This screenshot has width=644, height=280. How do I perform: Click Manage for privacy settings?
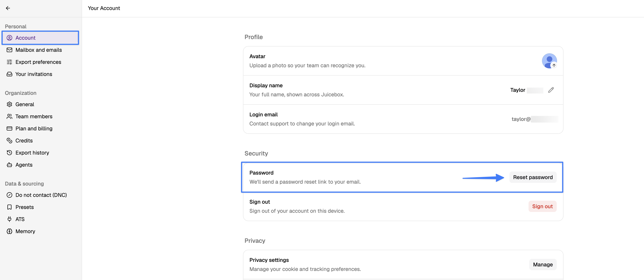pyautogui.click(x=543, y=265)
